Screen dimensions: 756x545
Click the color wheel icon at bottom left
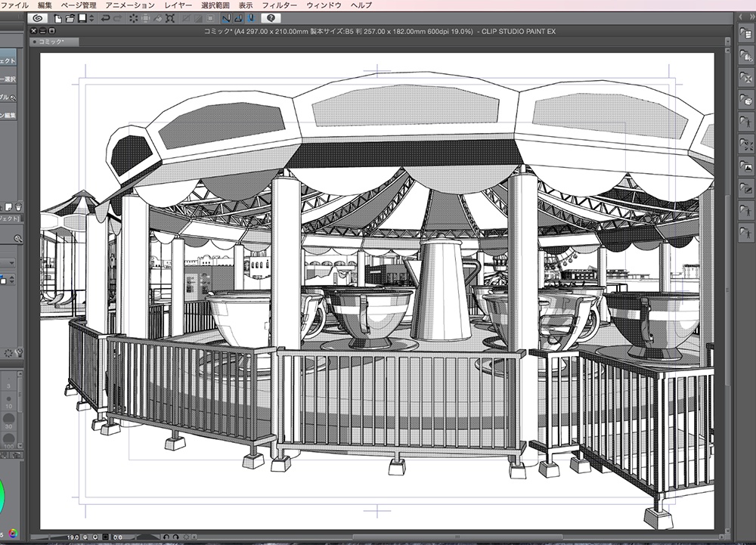13,534
